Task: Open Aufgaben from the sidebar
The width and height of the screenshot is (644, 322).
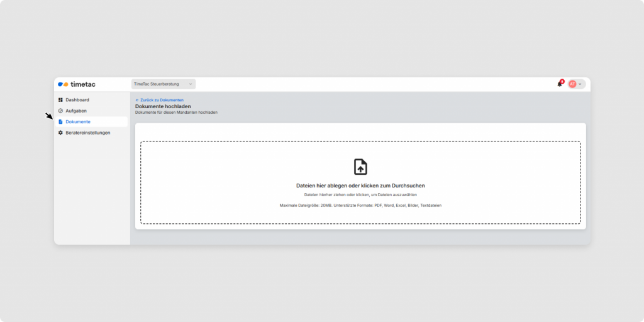Action: pyautogui.click(x=76, y=111)
